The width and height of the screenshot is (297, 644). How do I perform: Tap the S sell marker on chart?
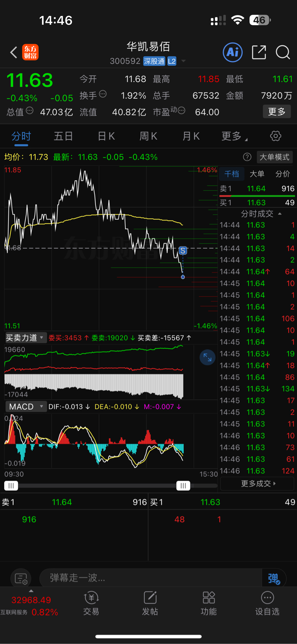[x=183, y=250]
